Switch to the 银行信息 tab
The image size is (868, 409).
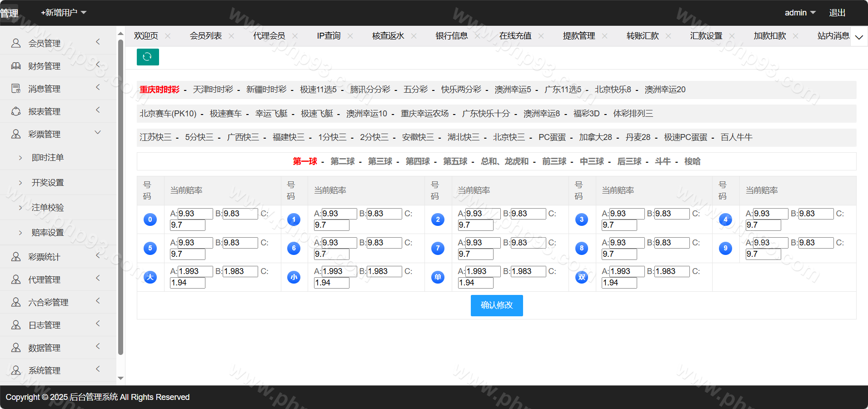(x=451, y=36)
